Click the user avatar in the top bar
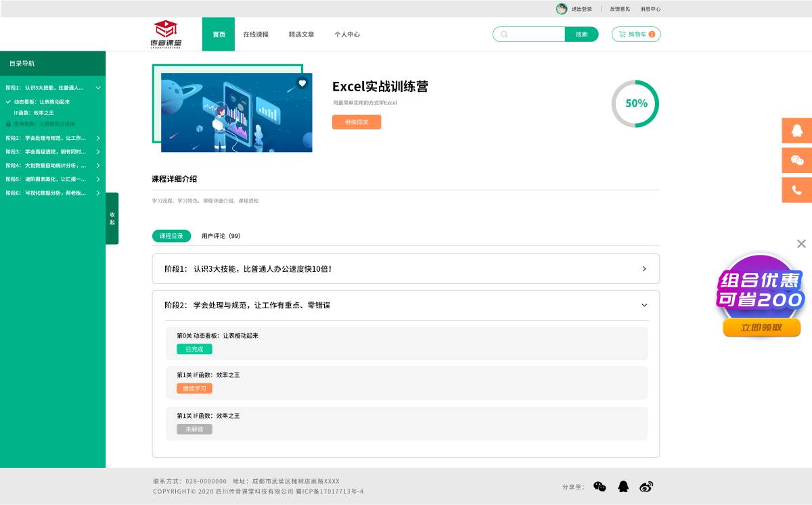Screen dimensions: 812x505 pyautogui.click(x=562, y=8)
